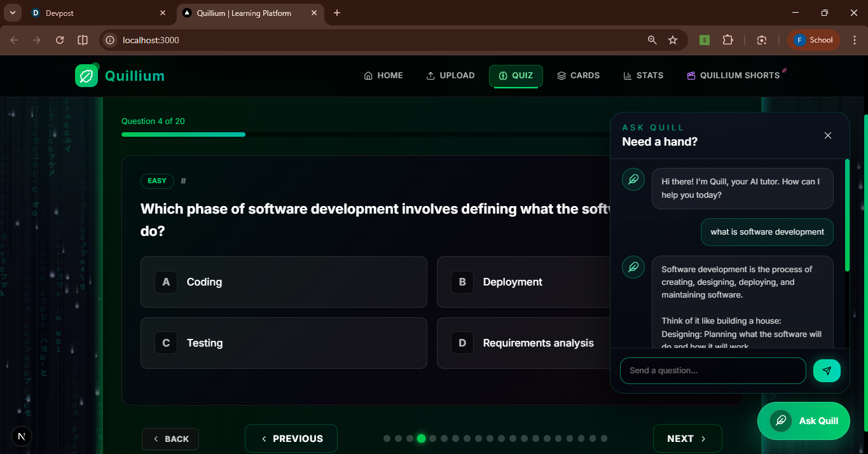Screen dimensions: 868x454
Task: Open the Chrome three-dot menu
Action: (x=854, y=40)
